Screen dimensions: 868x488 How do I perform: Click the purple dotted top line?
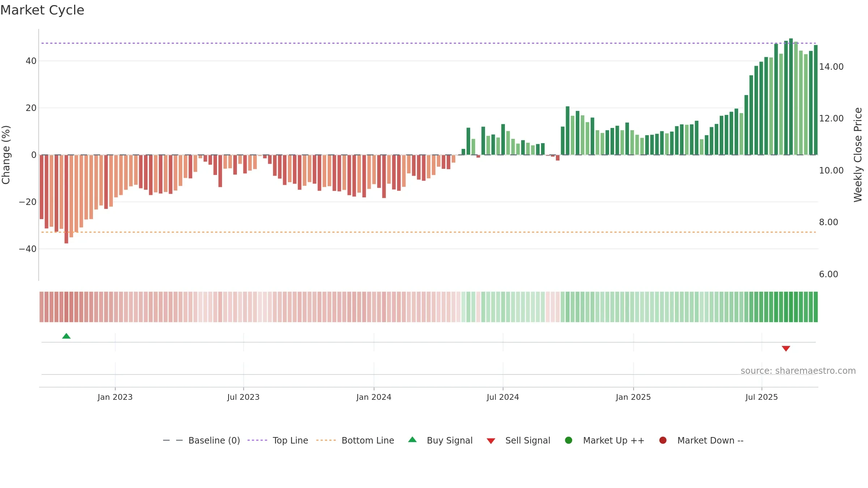(429, 43)
